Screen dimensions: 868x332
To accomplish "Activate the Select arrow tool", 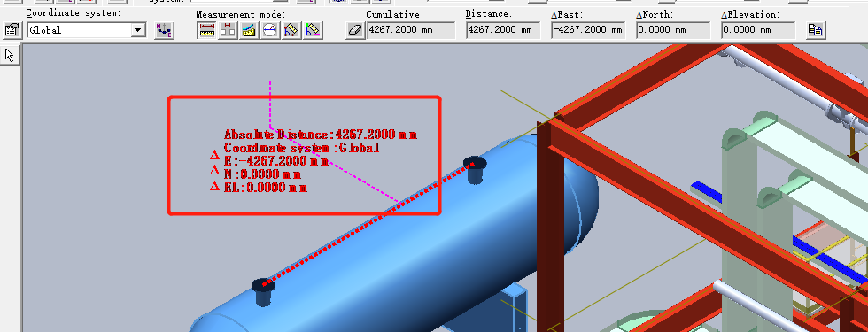I will point(11,55).
